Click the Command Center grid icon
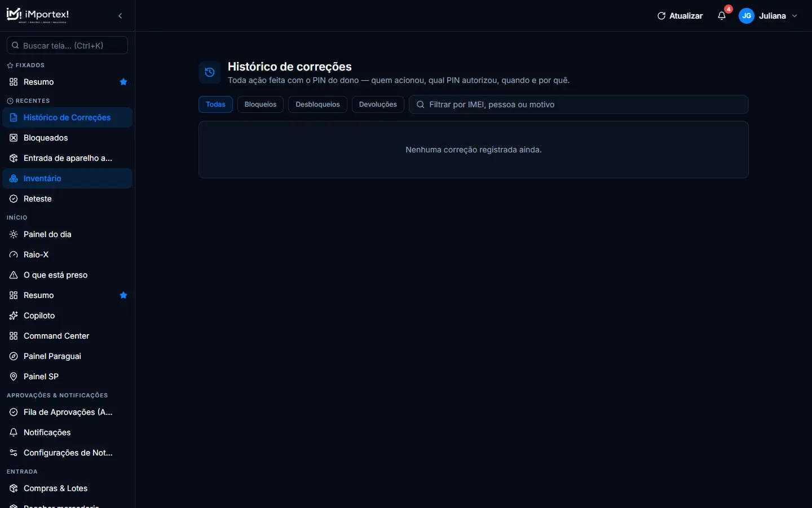 14,336
